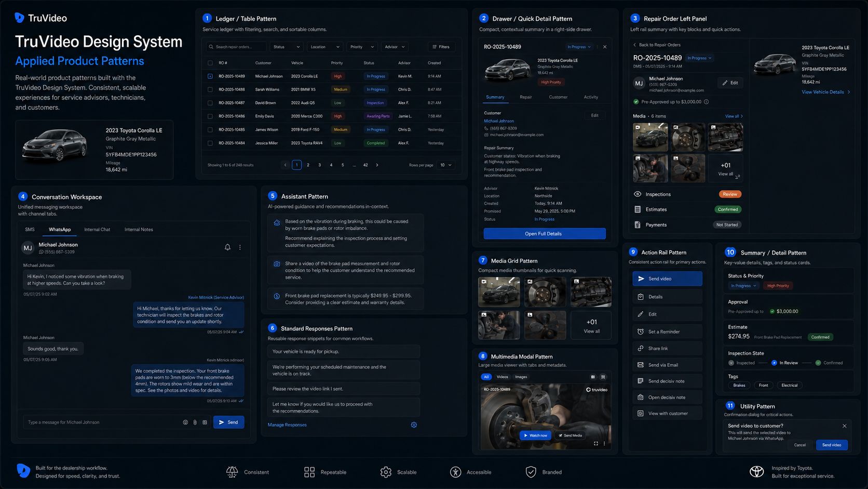The height and width of the screenshot is (489, 868).
Task: Switch to list view icon in Multimedia Modal
Action: click(x=603, y=377)
